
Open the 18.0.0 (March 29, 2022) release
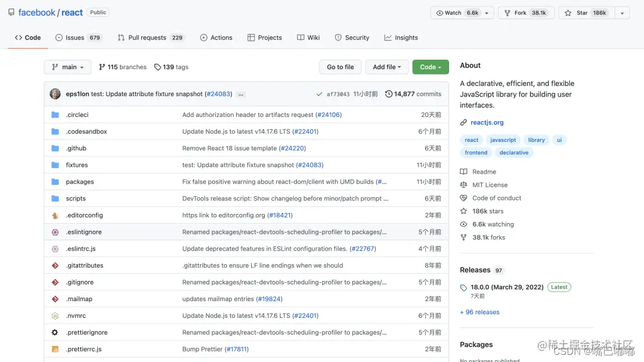click(507, 287)
